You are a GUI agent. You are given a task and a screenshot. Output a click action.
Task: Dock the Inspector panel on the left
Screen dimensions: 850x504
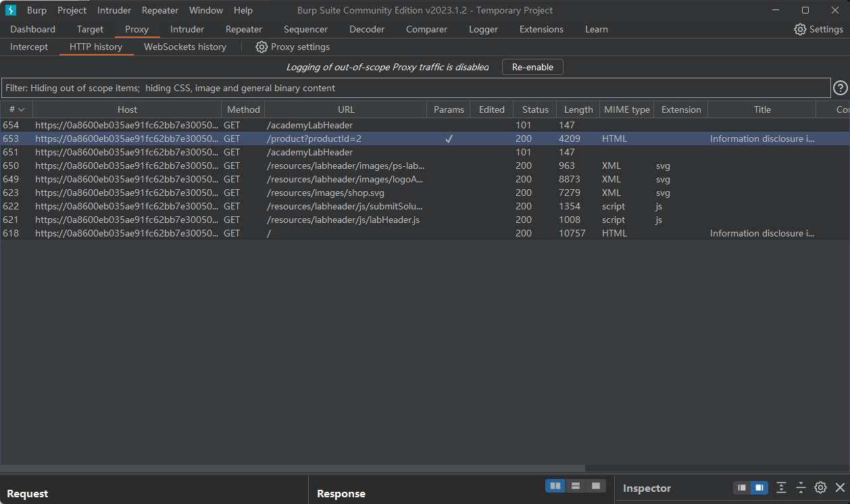point(742,487)
